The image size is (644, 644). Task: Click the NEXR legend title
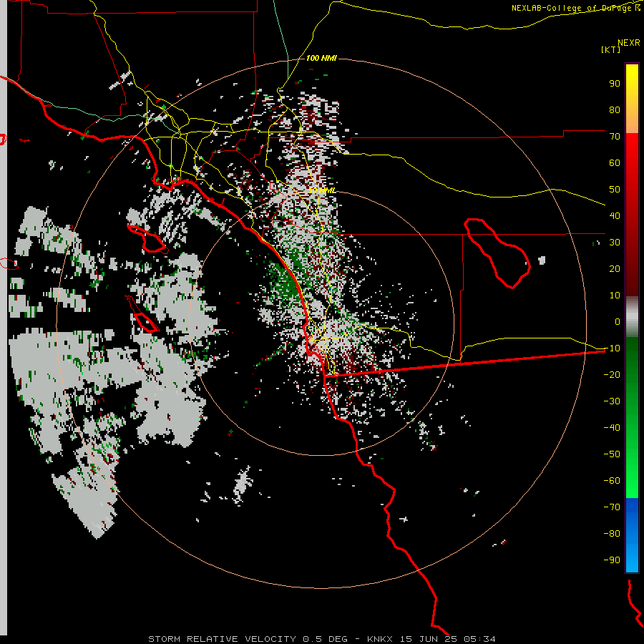(x=629, y=43)
